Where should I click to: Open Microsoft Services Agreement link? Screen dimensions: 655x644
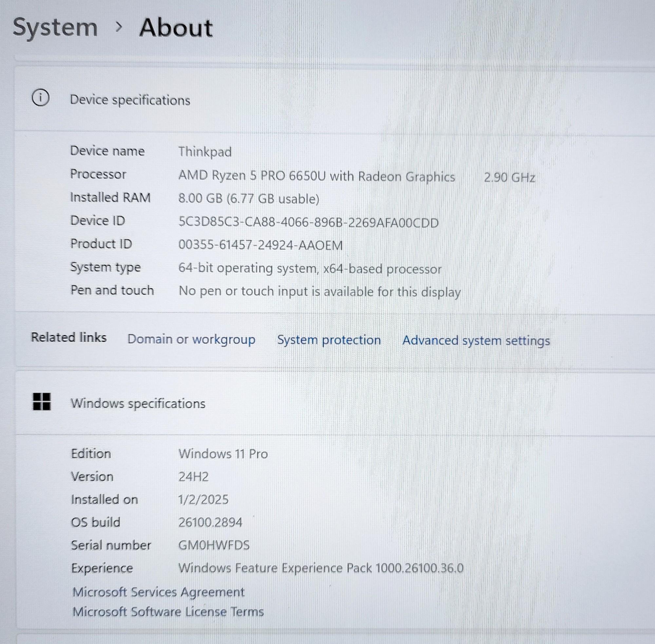pyautogui.click(x=158, y=592)
